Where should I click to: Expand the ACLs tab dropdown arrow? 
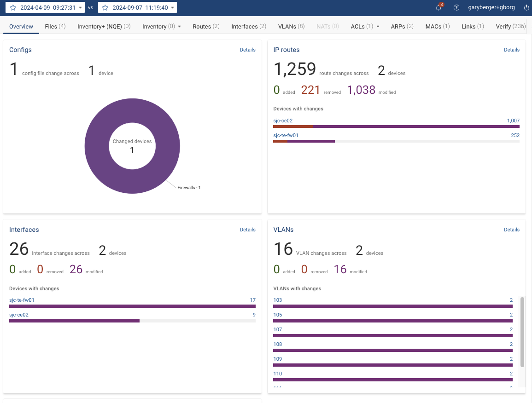pyautogui.click(x=378, y=27)
